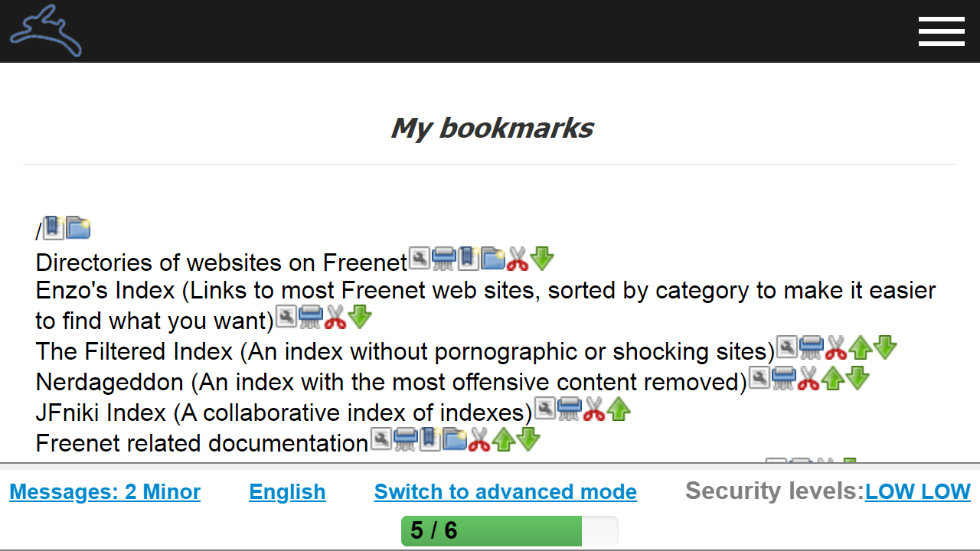This screenshot has height=551, width=980.
Task: Delete the Enzo's Index bookmark
Action: (310, 316)
